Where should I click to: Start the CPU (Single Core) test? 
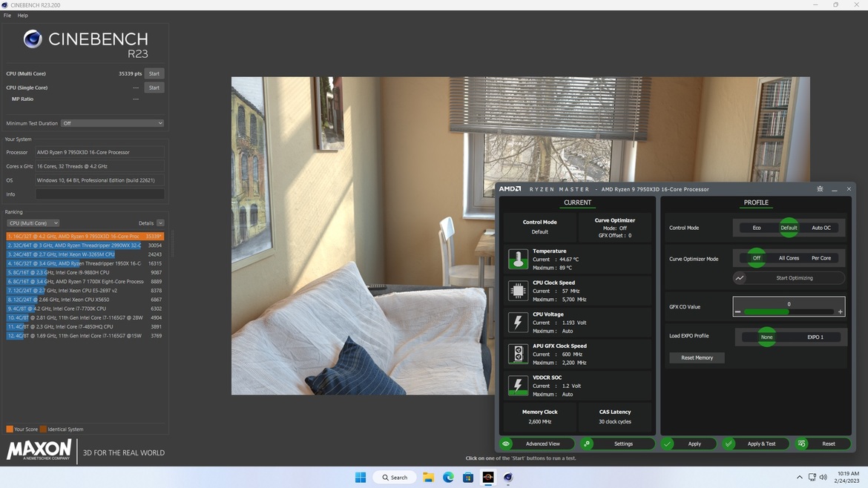154,88
